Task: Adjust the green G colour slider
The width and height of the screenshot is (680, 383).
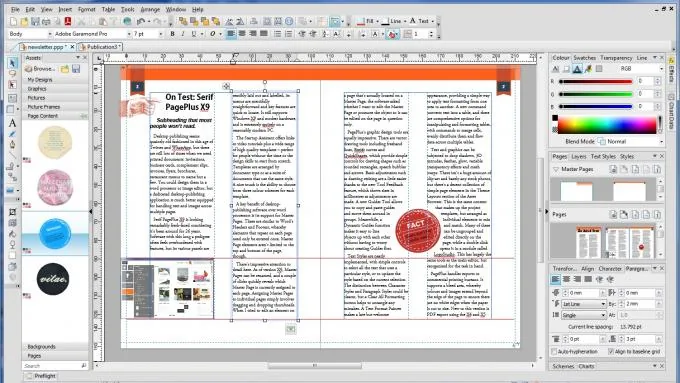Action: pyautogui.click(x=596, y=94)
